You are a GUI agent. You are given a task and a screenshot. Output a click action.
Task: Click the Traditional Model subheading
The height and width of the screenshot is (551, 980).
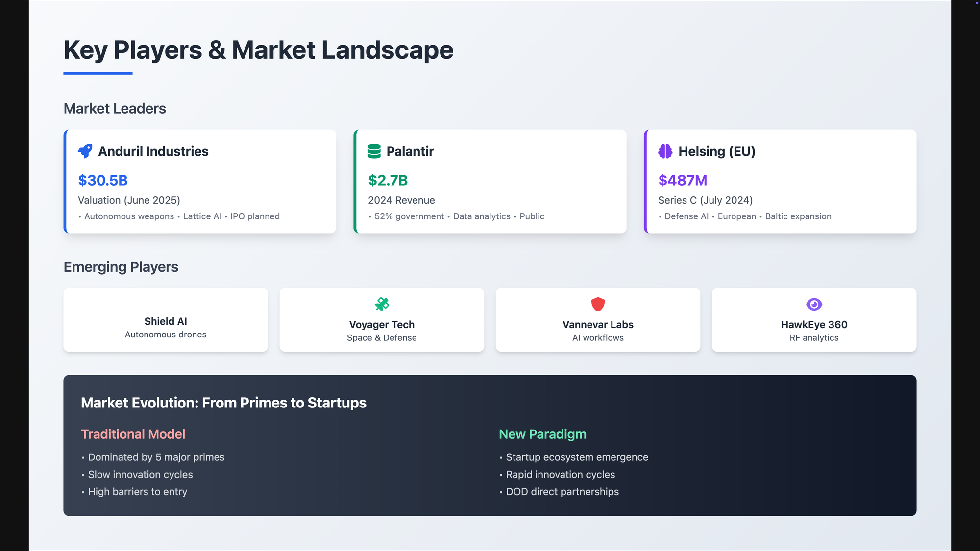click(133, 434)
